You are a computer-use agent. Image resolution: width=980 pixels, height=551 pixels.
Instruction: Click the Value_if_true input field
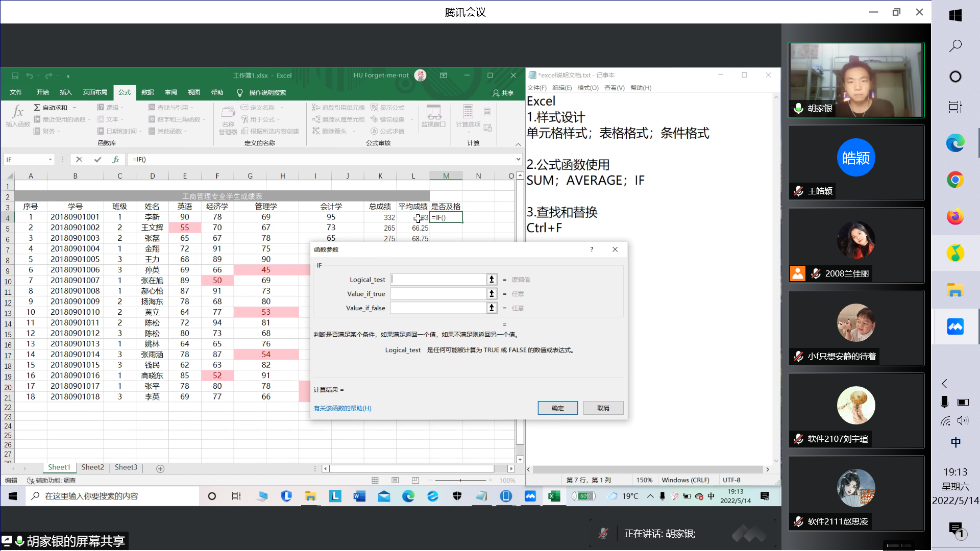click(438, 294)
